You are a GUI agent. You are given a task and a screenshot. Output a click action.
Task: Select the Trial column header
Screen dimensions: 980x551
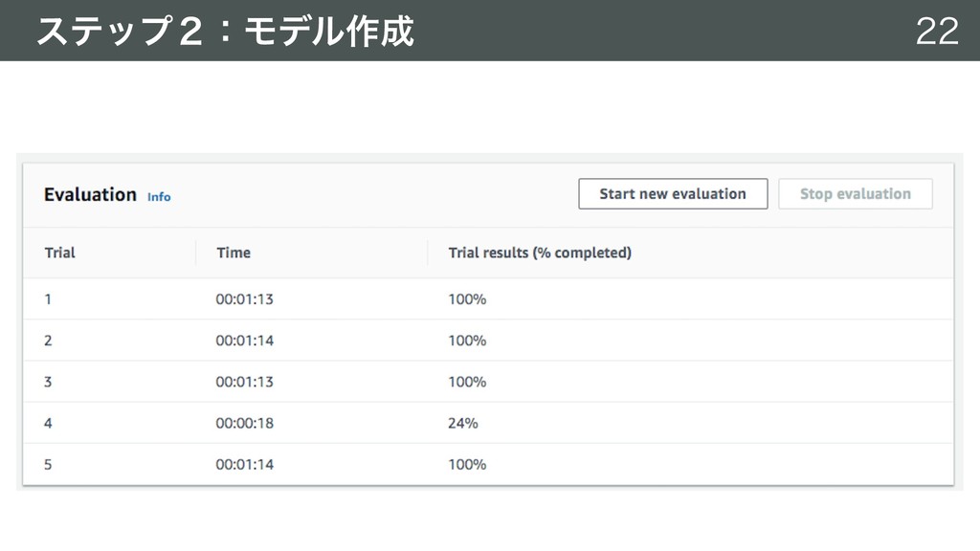(59, 253)
